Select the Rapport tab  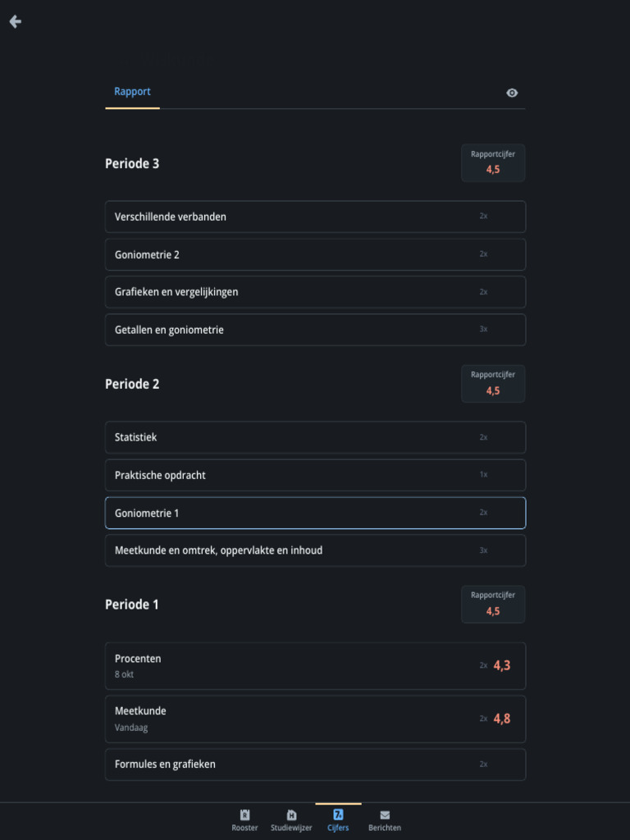[132, 92]
